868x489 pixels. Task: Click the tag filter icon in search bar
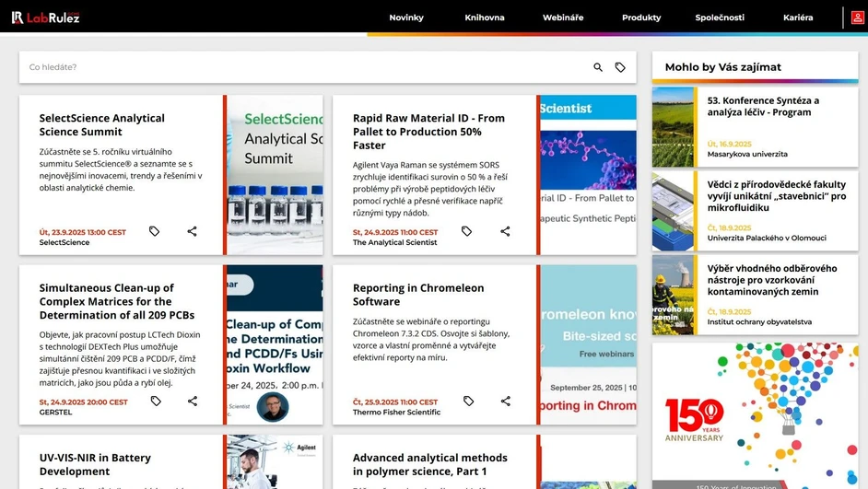pos(620,67)
